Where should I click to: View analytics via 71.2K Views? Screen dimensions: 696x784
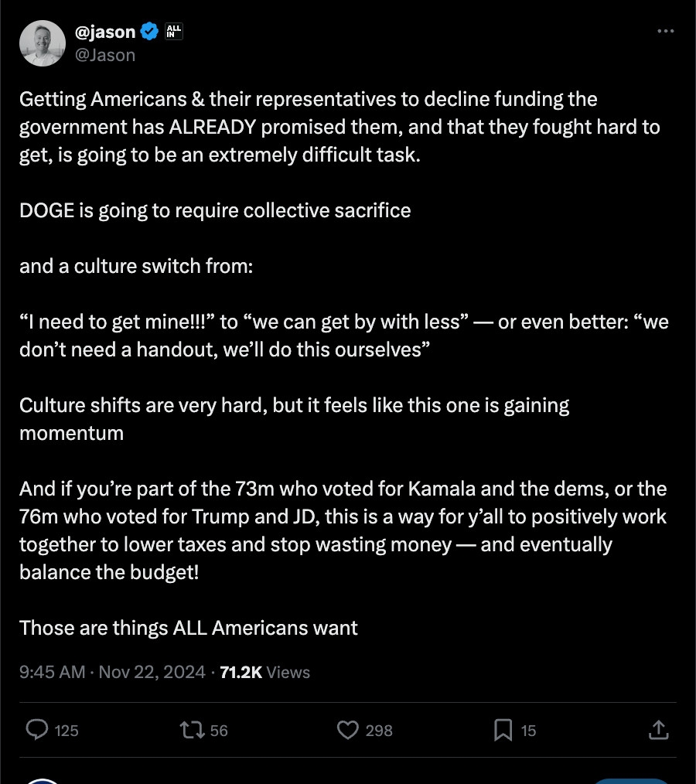click(x=264, y=672)
